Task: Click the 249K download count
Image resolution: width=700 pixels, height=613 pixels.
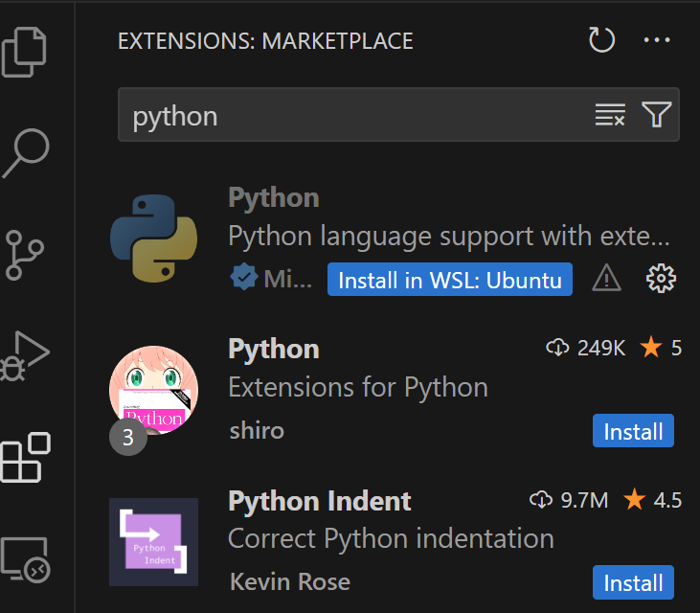Action: coord(586,348)
